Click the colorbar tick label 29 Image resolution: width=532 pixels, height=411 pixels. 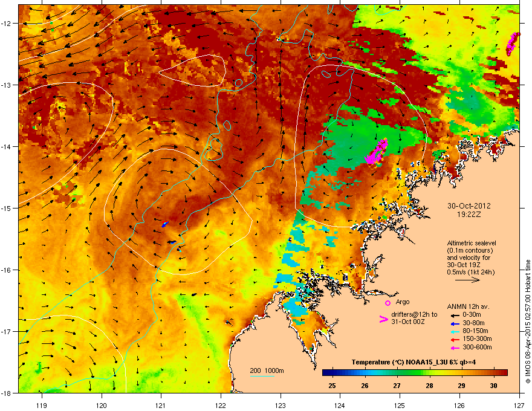(461, 386)
